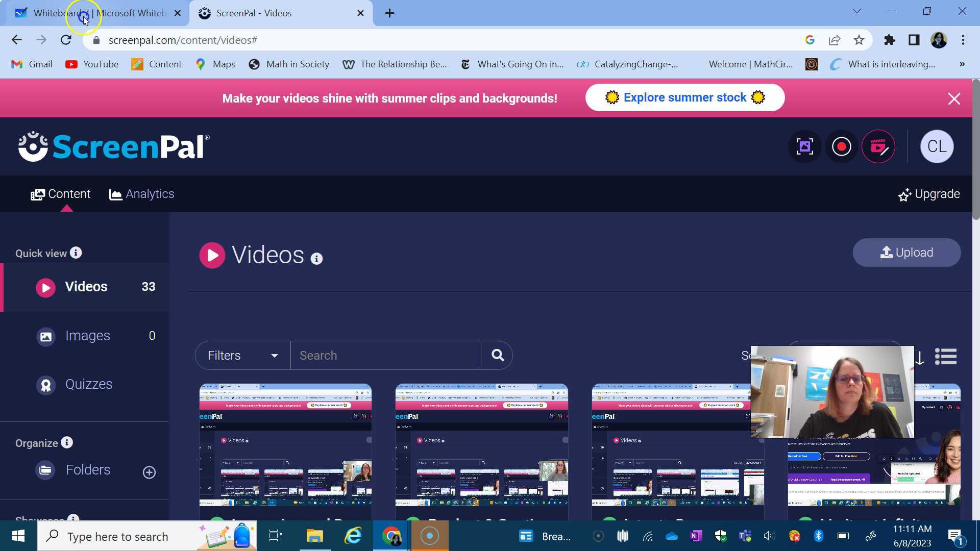Show hidden bookmarks with the chevron
The height and width of the screenshot is (551, 980).
[962, 64]
